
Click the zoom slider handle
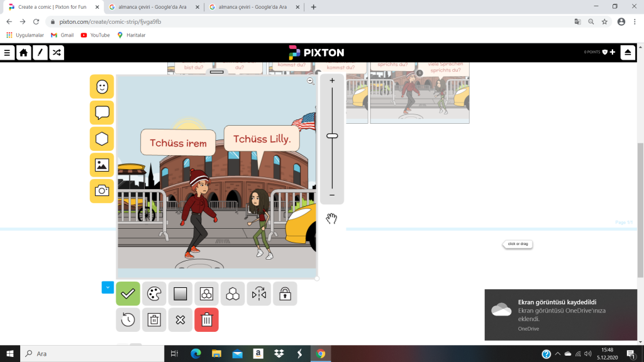[332, 136]
